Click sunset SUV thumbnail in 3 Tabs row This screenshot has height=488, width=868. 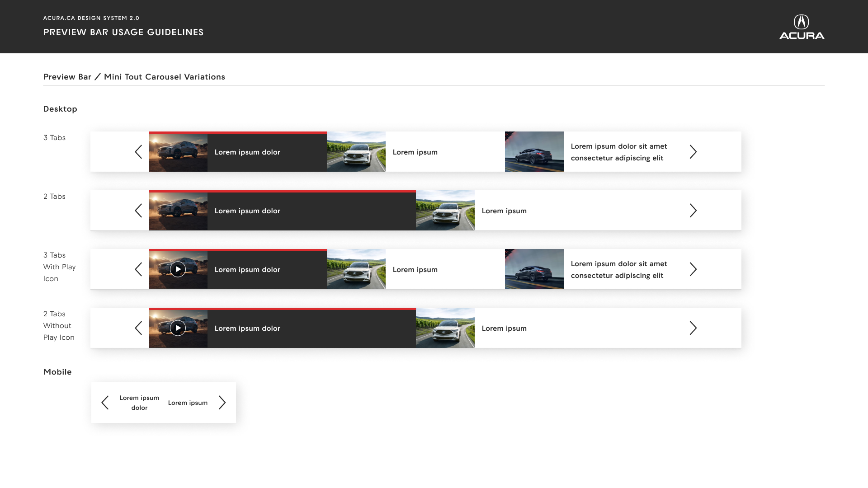pyautogui.click(x=178, y=152)
